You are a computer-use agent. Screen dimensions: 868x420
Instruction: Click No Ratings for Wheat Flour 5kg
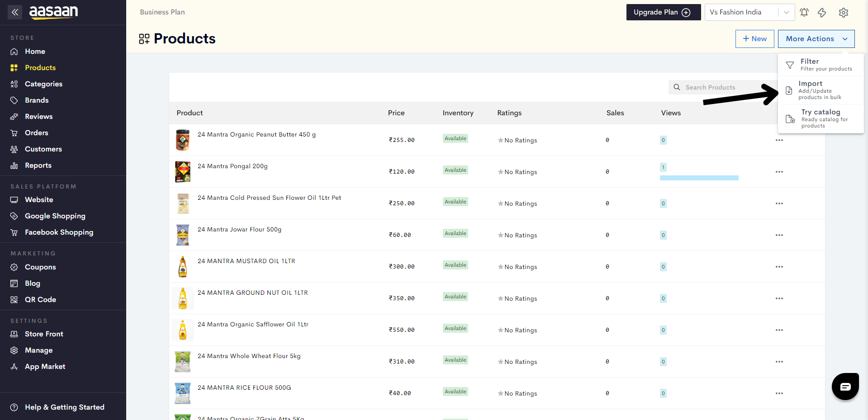pos(517,362)
